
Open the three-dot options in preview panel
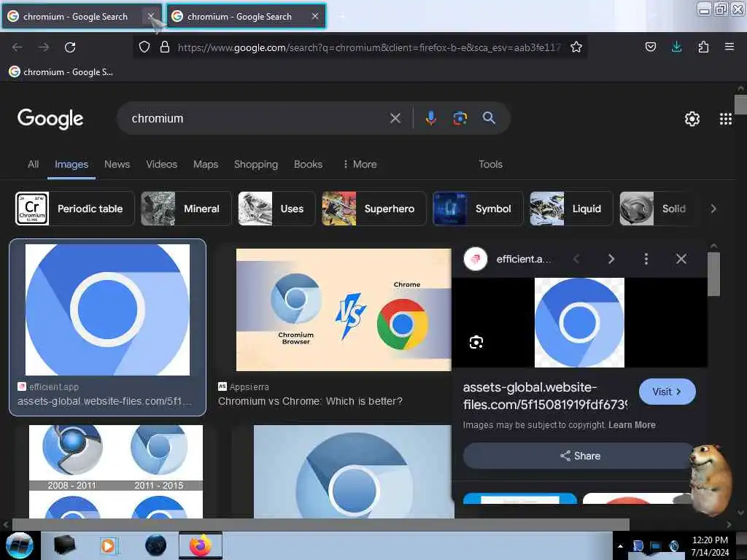coord(646,259)
